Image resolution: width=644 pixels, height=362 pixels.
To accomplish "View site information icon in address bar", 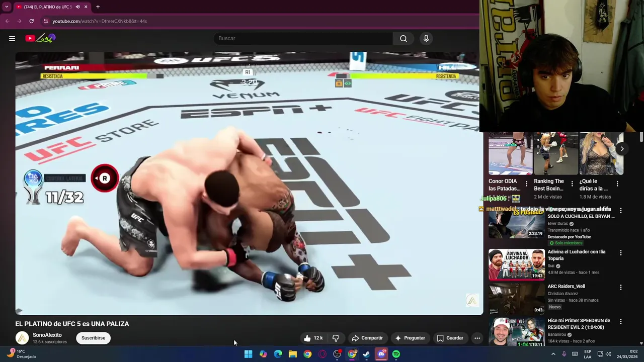I will (x=46, y=21).
